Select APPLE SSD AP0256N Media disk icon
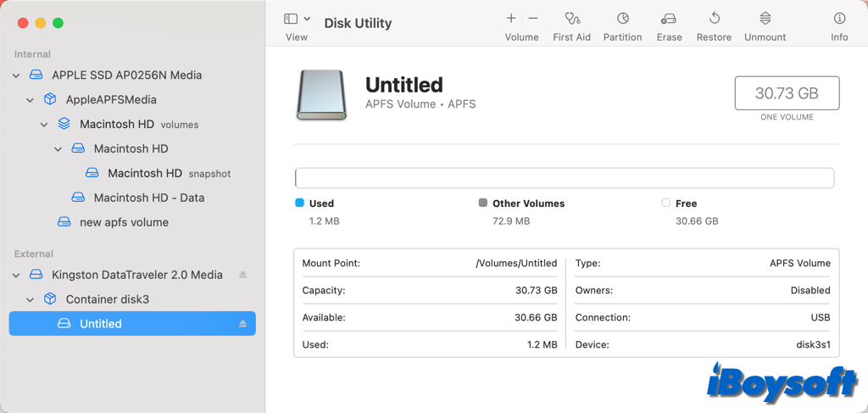The height and width of the screenshot is (413, 868). [x=36, y=75]
